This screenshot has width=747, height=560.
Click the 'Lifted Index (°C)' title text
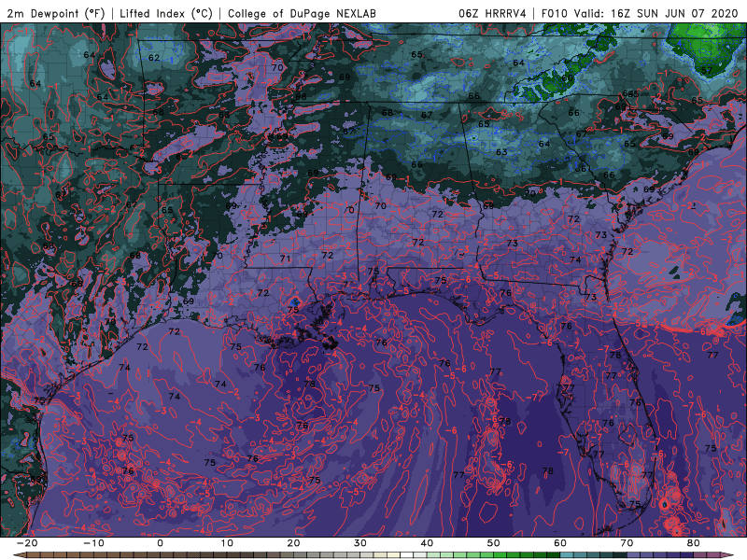tap(166, 13)
